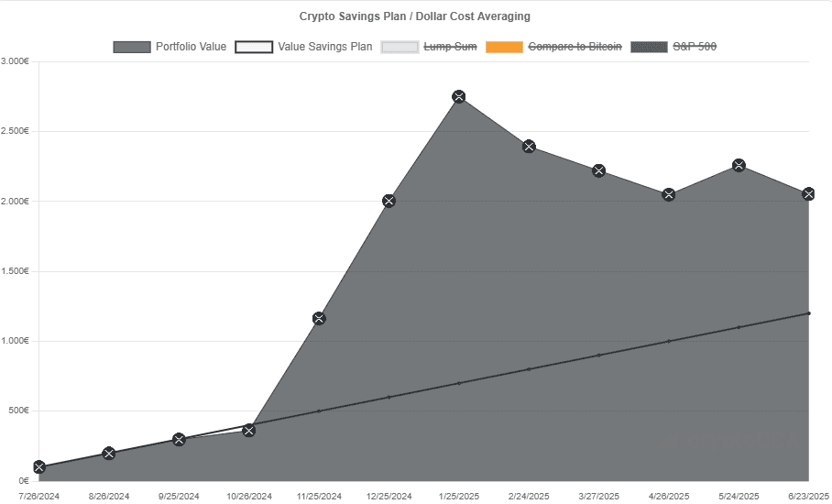Click savings plan line point at 12/25/2024

pyautogui.click(x=389, y=397)
